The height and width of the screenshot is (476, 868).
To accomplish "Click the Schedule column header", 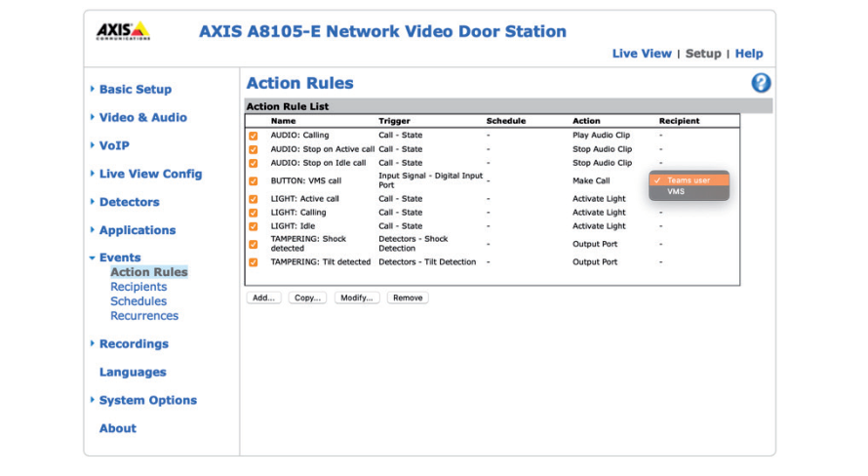I will (x=506, y=121).
